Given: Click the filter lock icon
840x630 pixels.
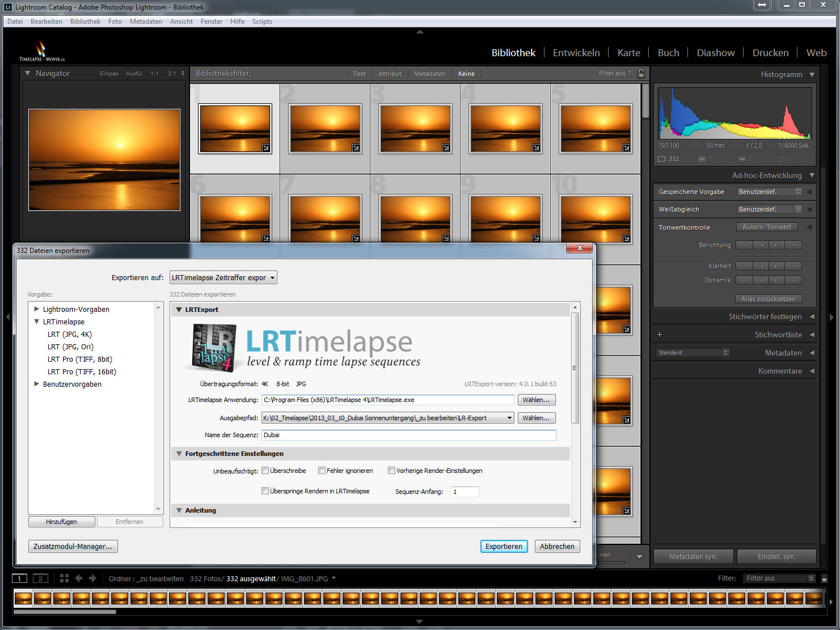Looking at the screenshot, I should 641,73.
